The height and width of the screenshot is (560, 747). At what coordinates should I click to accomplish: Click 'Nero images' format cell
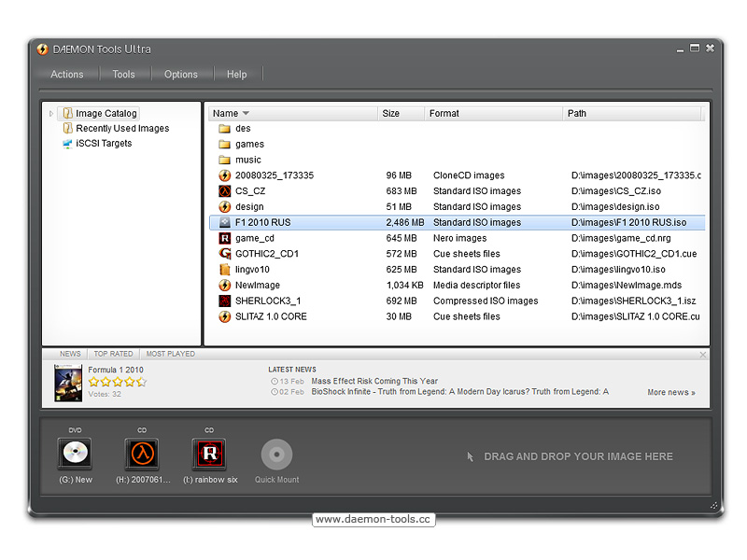click(459, 238)
